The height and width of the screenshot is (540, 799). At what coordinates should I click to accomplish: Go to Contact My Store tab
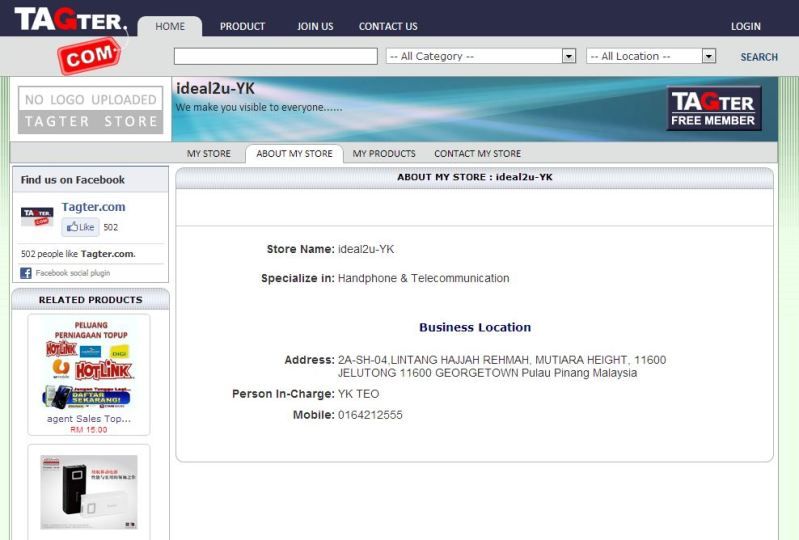click(477, 154)
